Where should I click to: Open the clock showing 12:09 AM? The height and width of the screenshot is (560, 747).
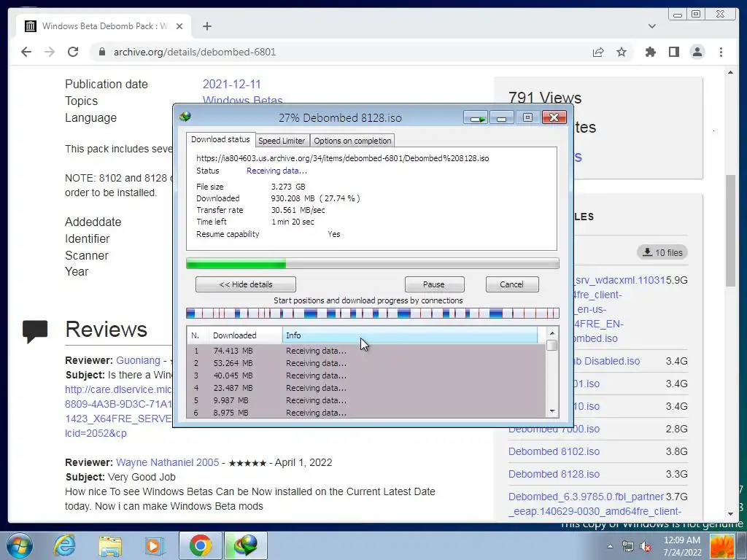coord(682,545)
